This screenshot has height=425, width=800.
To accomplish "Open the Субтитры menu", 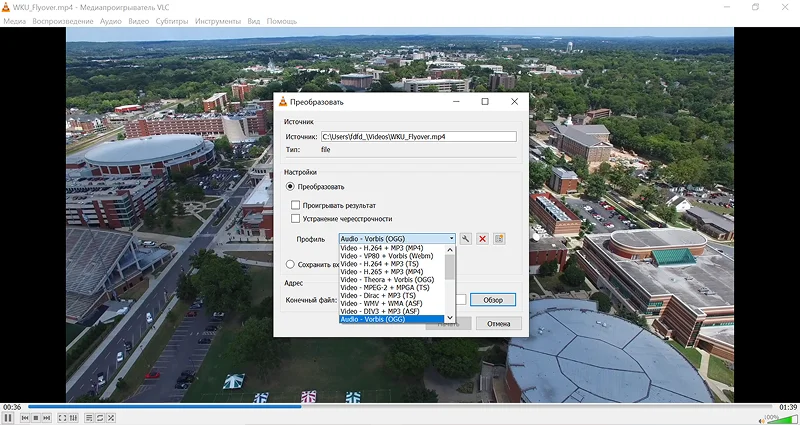I will click(x=172, y=21).
